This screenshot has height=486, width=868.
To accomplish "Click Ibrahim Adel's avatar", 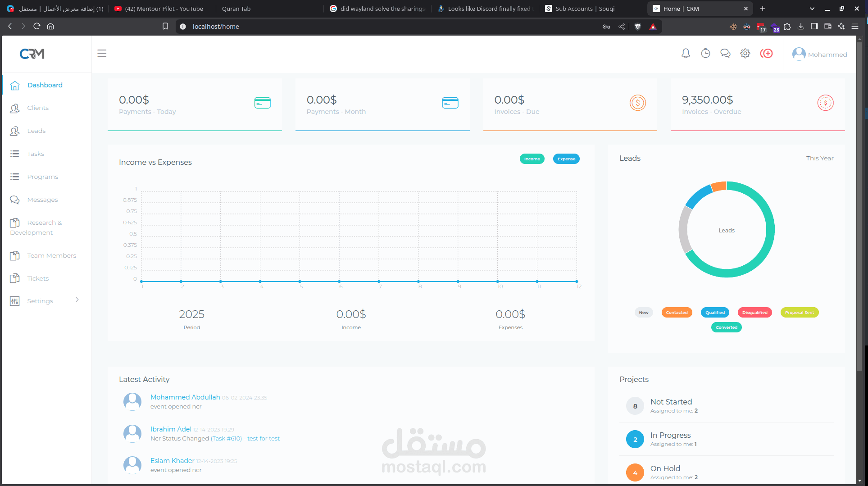I will [x=132, y=433].
